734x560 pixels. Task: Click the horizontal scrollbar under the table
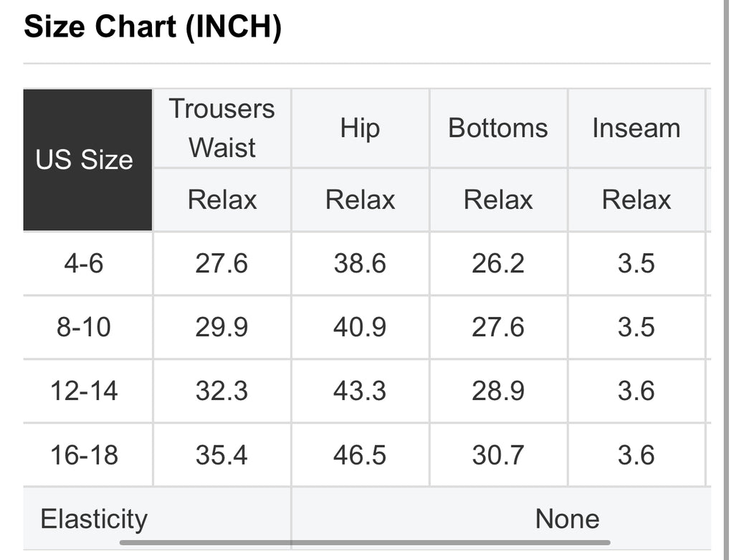[365, 543]
